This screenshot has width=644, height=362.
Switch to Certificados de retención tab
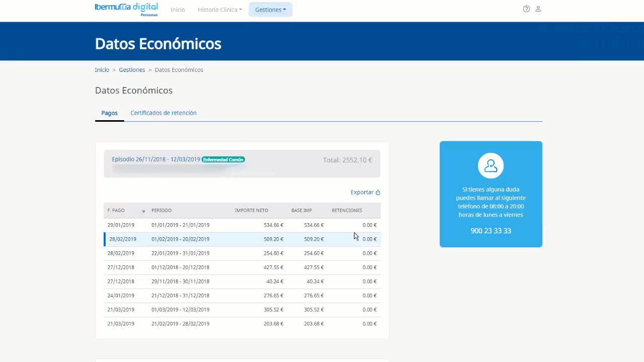(x=164, y=113)
